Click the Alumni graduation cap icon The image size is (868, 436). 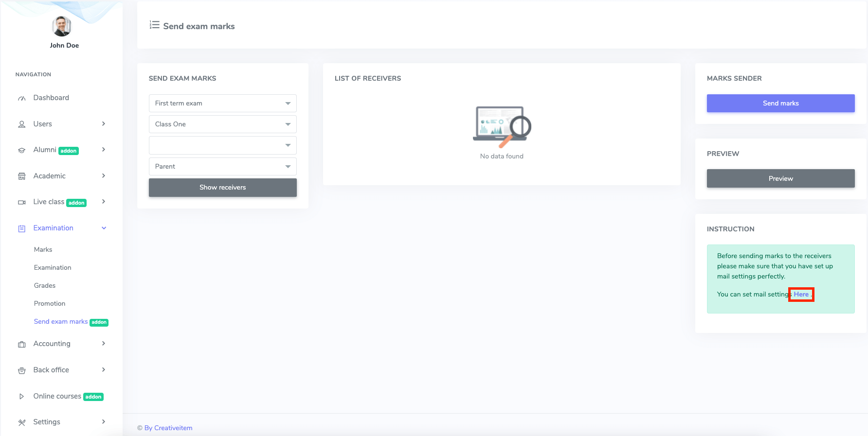pos(22,150)
